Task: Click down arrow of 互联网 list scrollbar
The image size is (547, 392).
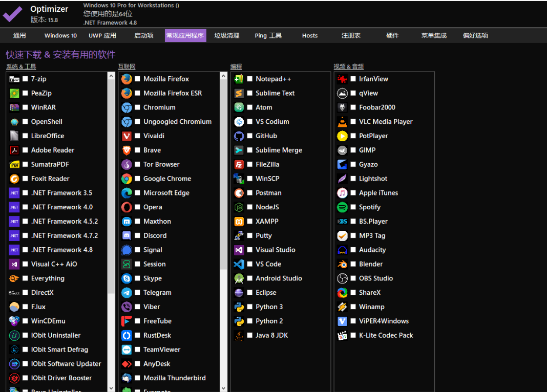Action: (x=224, y=388)
